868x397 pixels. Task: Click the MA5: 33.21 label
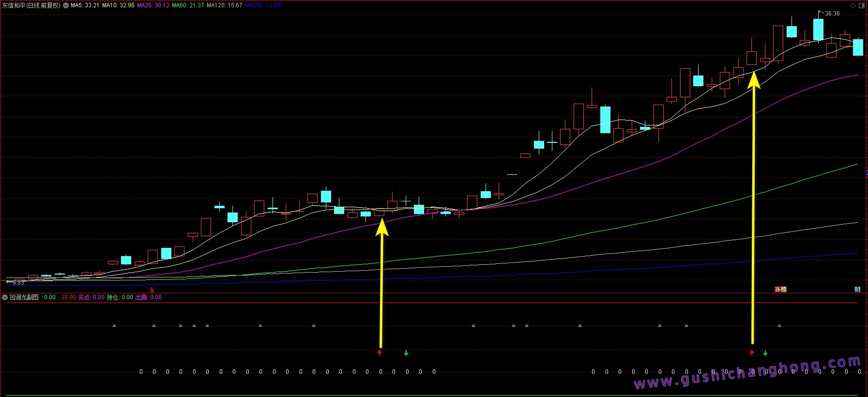coord(85,5)
